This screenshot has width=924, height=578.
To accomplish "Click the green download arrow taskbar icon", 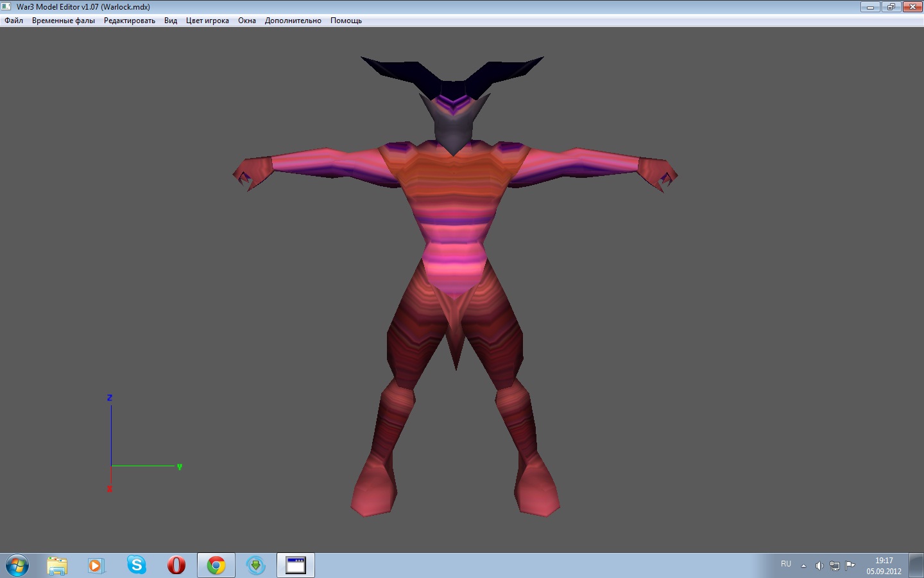I will tap(256, 565).
